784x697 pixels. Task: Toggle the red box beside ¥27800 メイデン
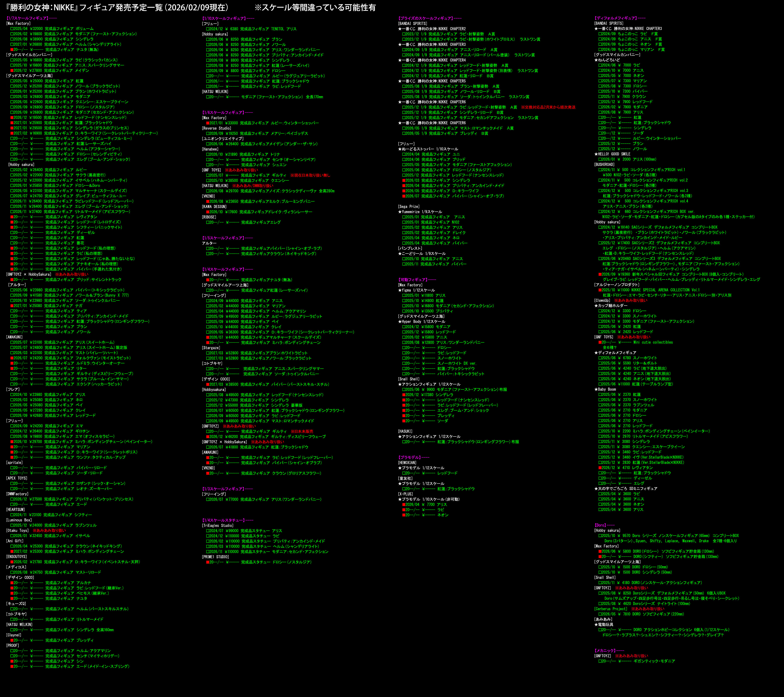pos(12,71)
